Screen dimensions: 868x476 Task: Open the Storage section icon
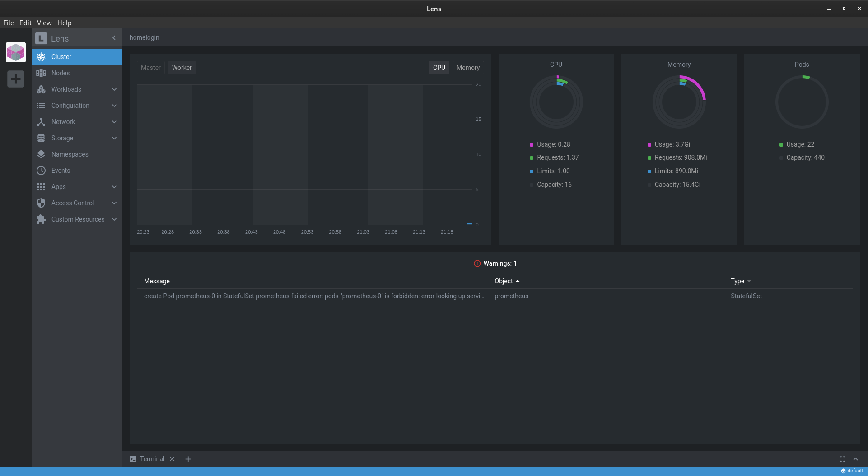41,138
